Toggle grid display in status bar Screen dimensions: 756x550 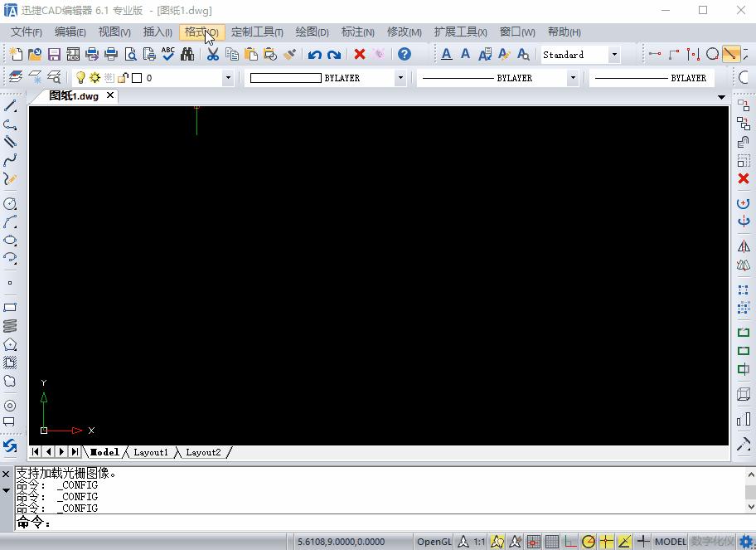pos(552,542)
